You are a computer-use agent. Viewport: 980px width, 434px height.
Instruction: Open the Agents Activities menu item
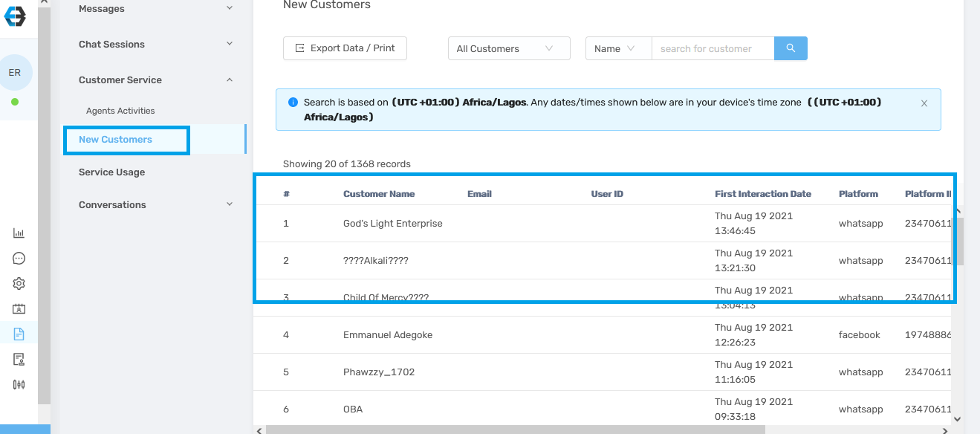[120, 111]
